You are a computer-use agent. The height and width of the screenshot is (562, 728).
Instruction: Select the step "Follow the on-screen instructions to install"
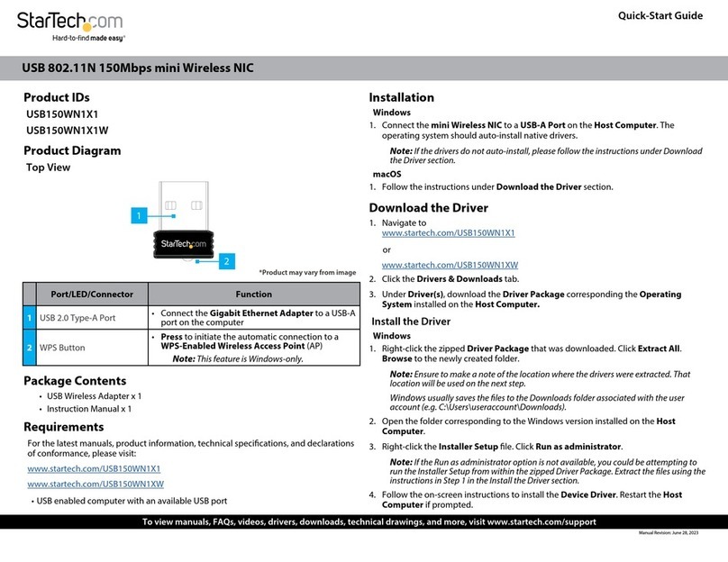tap(532, 500)
